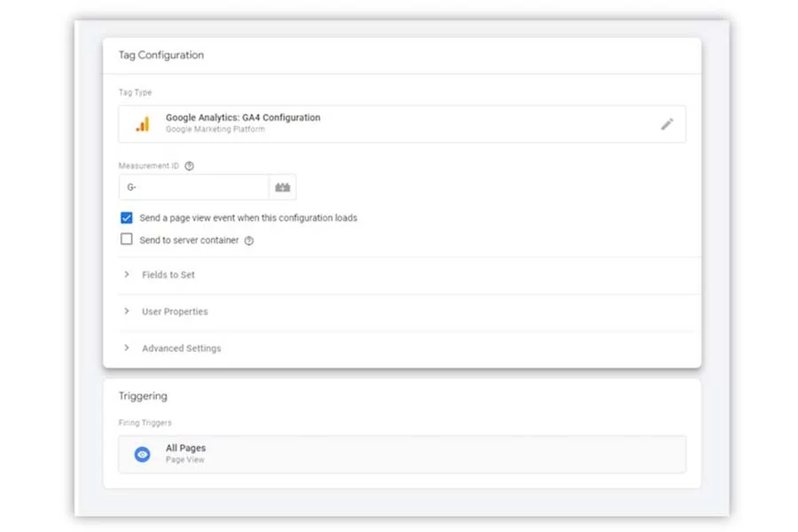
Task: Select the Firing Triggers label
Action: 145,423
